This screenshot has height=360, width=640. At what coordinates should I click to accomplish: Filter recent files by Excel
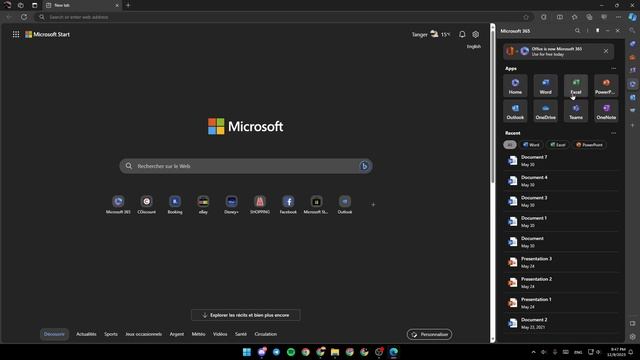558,144
